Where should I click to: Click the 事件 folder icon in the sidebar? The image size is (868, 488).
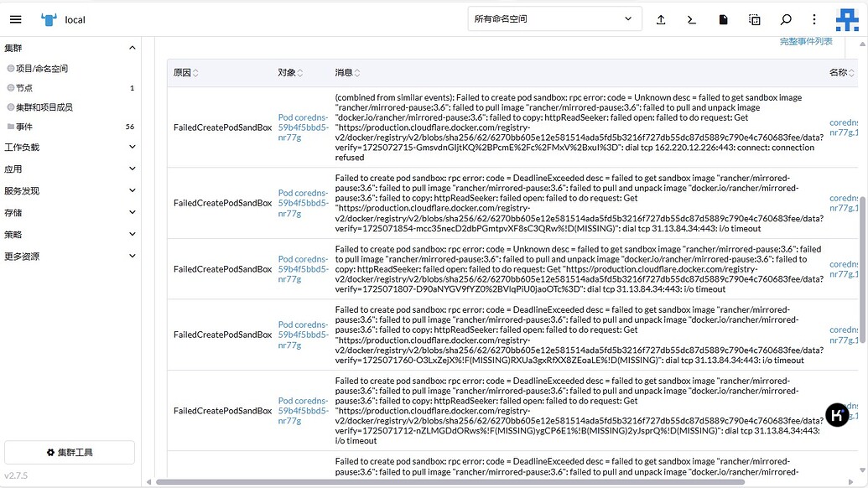[x=11, y=125]
